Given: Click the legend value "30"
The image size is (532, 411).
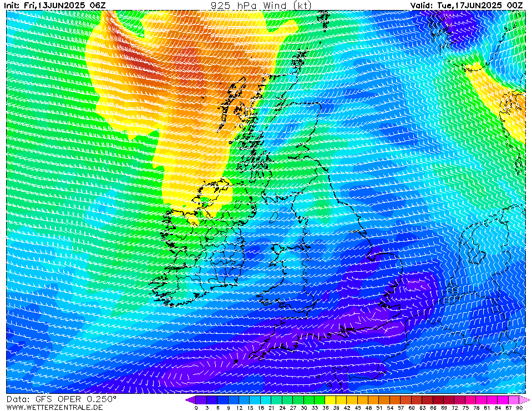Looking at the screenshot, I should pyautogui.click(x=304, y=408).
